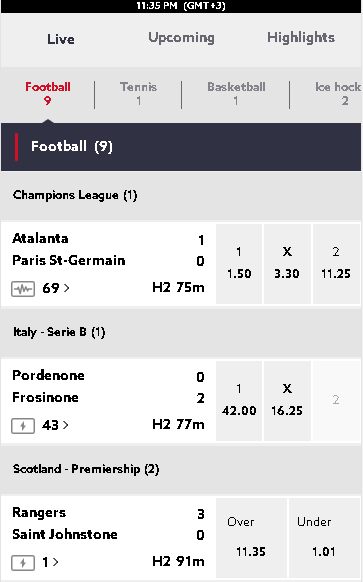Click lightning icon in Pordenone match row

[x=23, y=425]
